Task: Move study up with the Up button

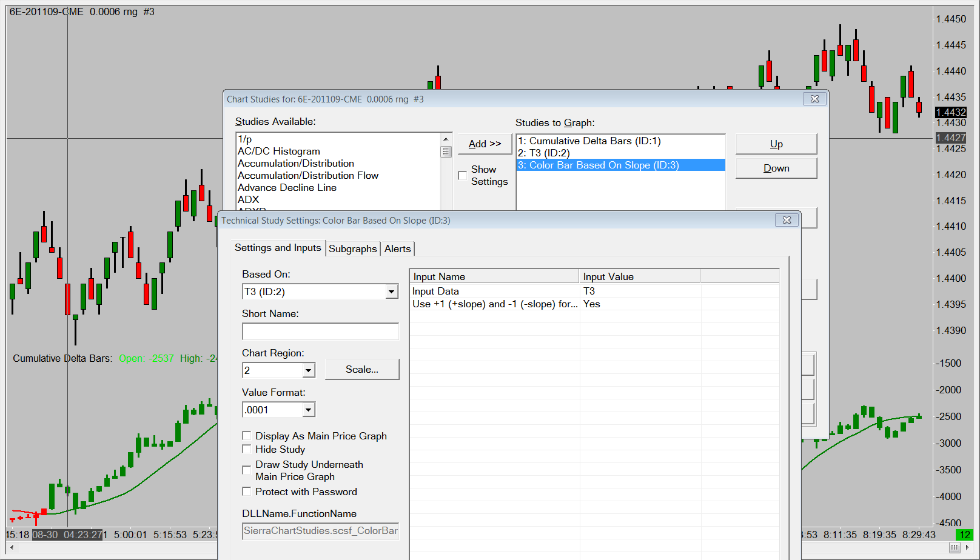Action: click(776, 144)
